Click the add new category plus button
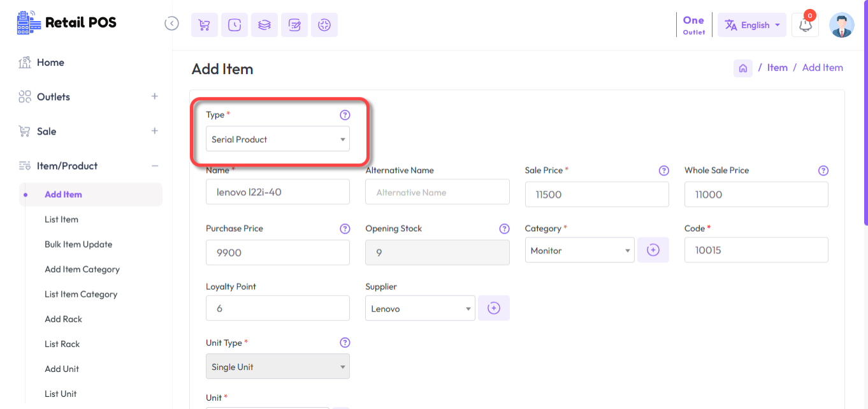Image resolution: width=868 pixels, height=409 pixels. [653, 250]
